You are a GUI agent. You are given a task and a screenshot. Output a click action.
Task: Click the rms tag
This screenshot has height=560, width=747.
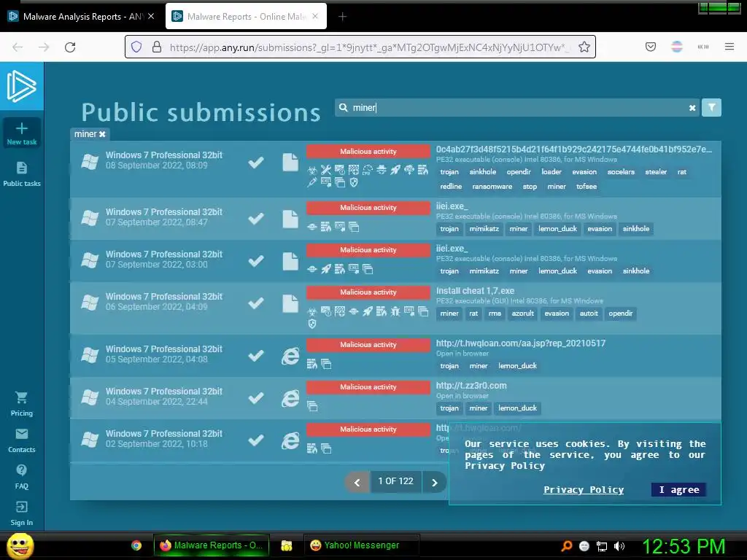495,314
